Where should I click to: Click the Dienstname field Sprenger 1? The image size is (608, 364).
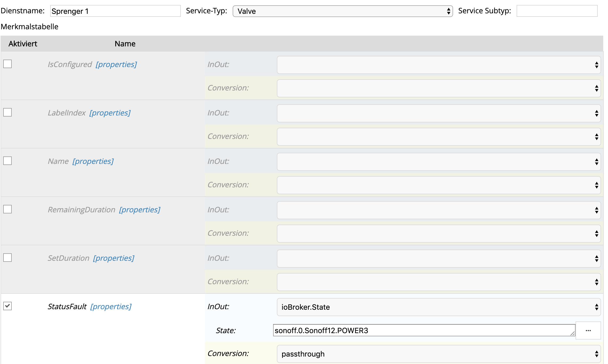click(x=115, y=11)
